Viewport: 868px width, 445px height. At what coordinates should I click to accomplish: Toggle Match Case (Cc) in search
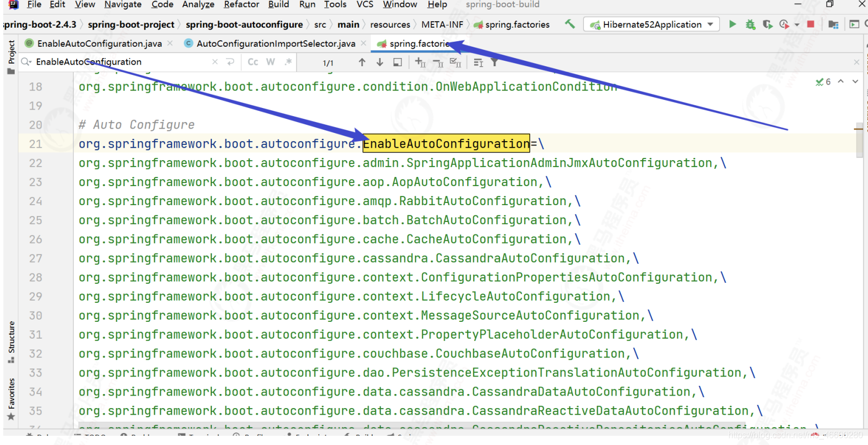pos(253,62)
